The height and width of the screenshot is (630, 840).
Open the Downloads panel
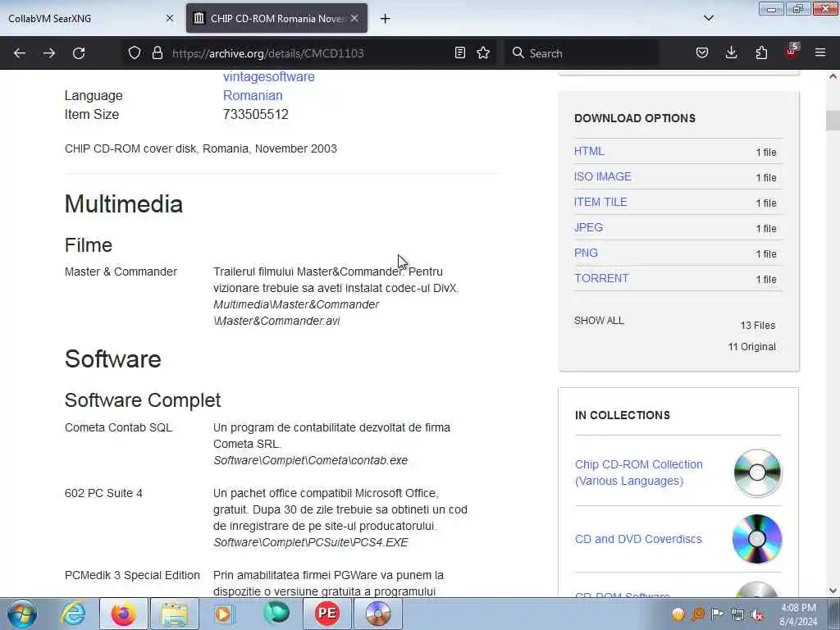731,52
